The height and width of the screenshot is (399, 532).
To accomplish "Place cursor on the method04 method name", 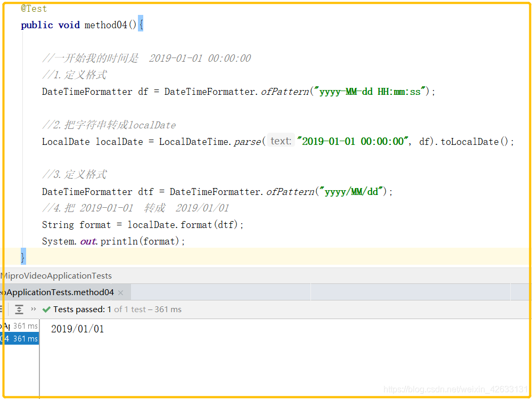I will (104, 25).
